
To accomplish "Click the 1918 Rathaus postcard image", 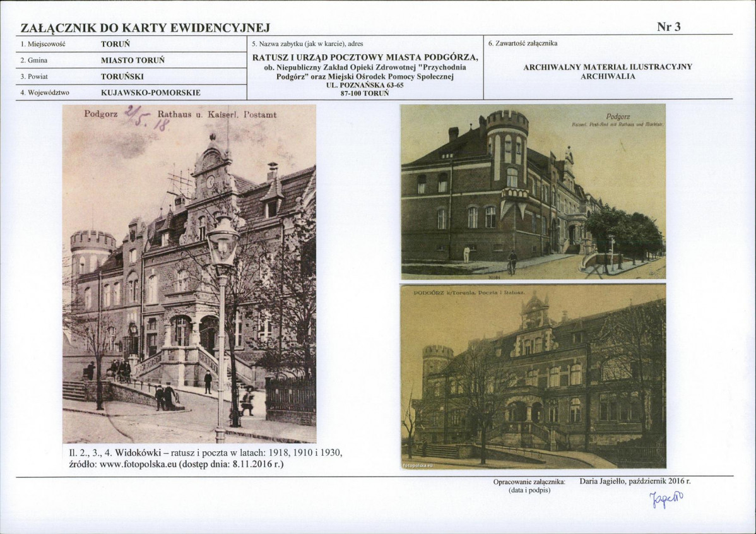I will (189, 273).
